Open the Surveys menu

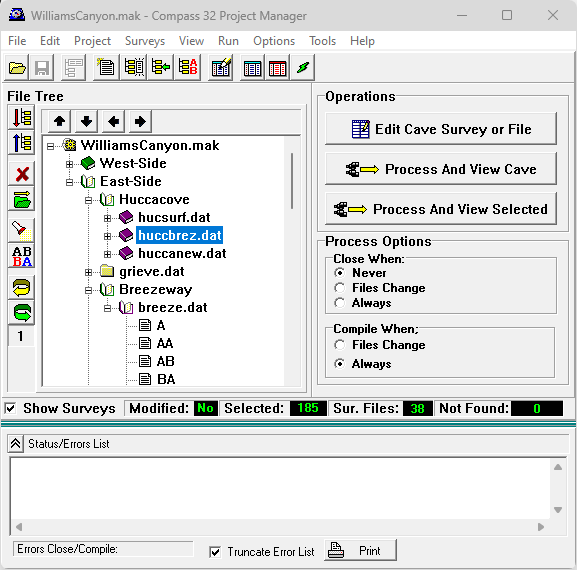coord(145,41)
